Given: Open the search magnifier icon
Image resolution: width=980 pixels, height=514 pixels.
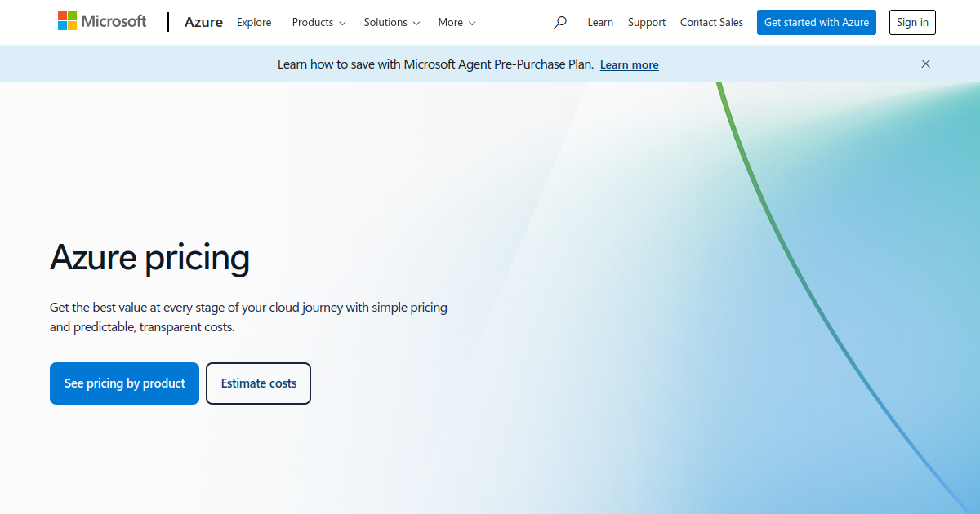Looking at the screenshot, I should click(x=559, y=23).
